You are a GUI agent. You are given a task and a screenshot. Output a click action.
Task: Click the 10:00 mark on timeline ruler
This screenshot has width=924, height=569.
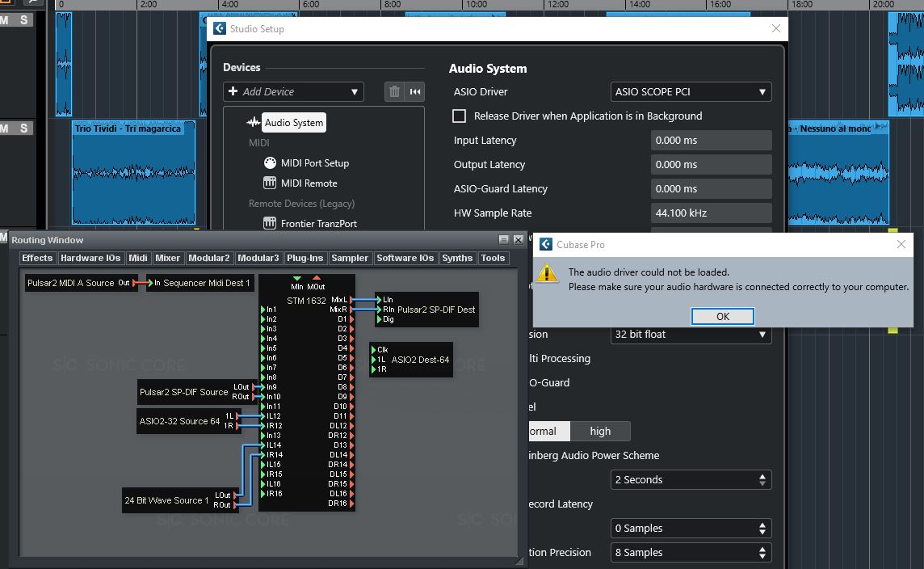click(x=477, y=5)
